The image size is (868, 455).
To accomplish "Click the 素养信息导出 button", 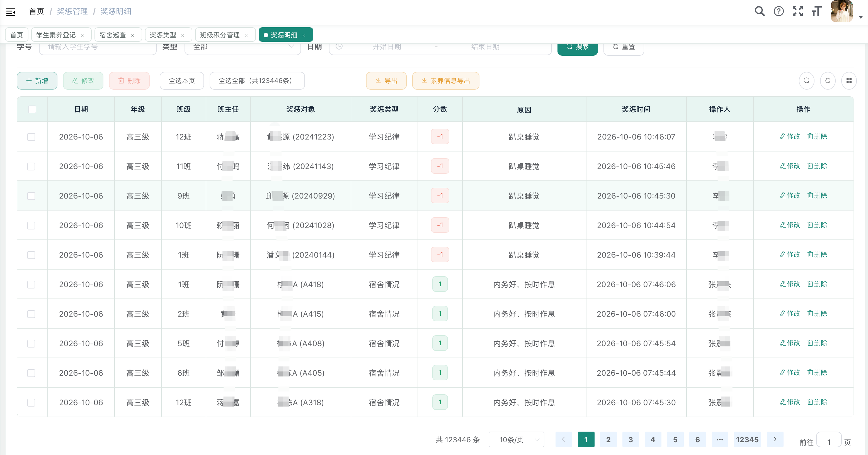I will [445, 81].
